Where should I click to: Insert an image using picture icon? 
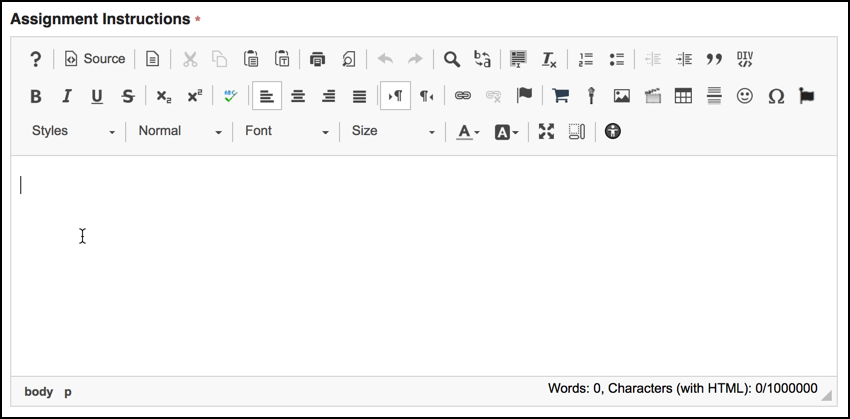(x=622, y=96)
